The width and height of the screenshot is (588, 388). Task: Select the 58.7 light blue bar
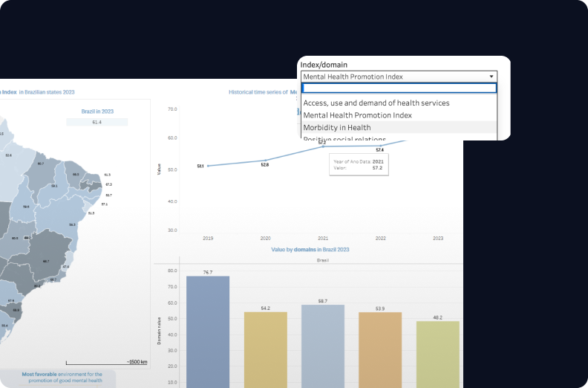tap(323, 345)
